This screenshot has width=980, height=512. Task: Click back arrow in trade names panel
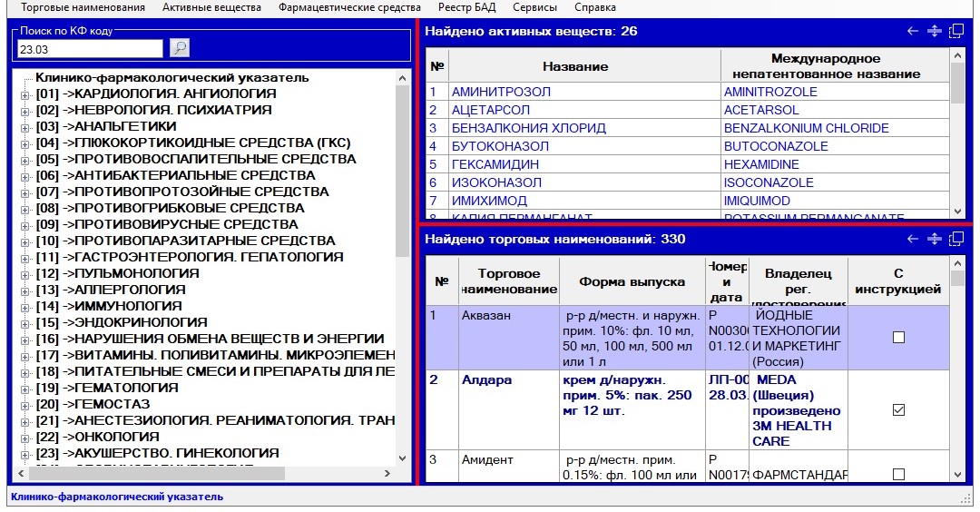click(913, 239)
